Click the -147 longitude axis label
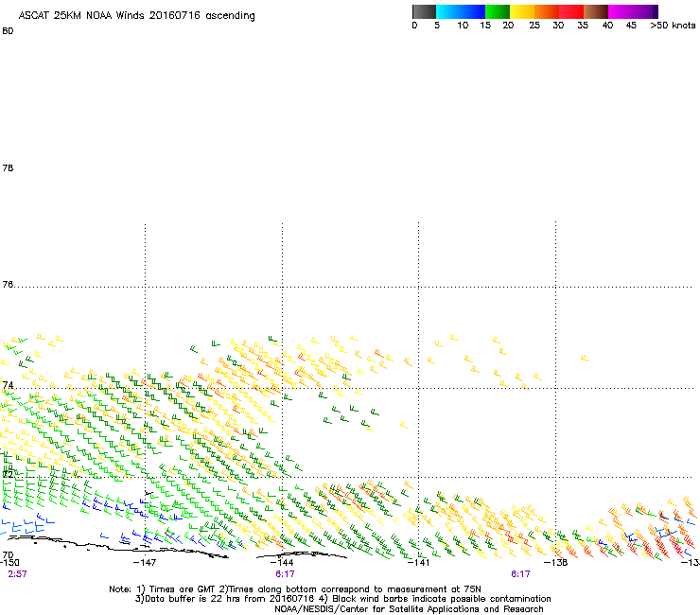Screen dimensions: 700x615 (x=145, y=562)
